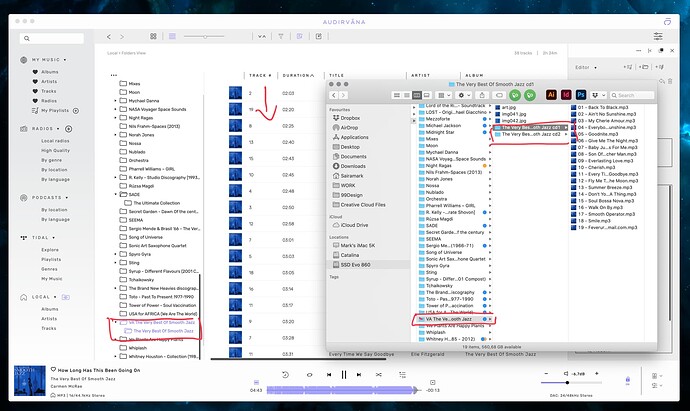690x411 pixels.
Task: Toggle repeat mode in player controls
Action: (x=309, y=375)
